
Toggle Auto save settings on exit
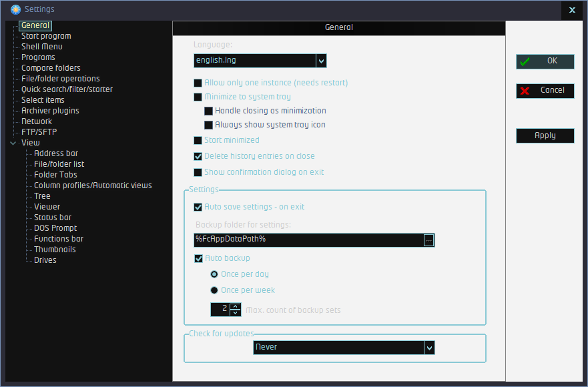click(x=198, y=208)
